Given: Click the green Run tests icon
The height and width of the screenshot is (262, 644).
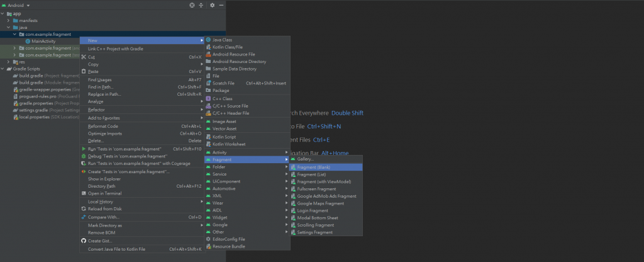Looking at the screenshot, I should [84, 149].
